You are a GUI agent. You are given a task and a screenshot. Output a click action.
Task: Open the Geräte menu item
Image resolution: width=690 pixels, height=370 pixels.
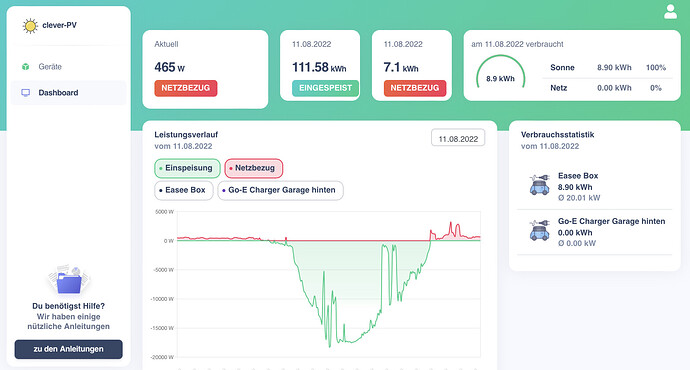click(x=69, y=67)
